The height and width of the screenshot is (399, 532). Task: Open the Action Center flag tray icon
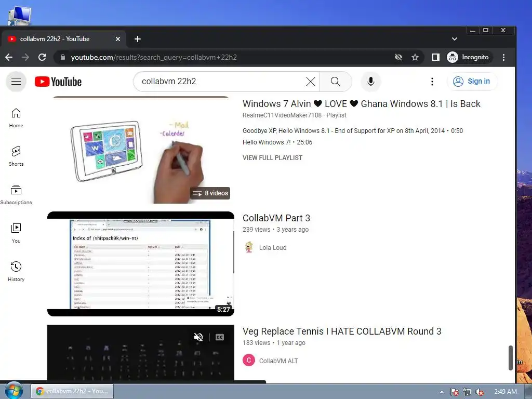coord(454,392)
